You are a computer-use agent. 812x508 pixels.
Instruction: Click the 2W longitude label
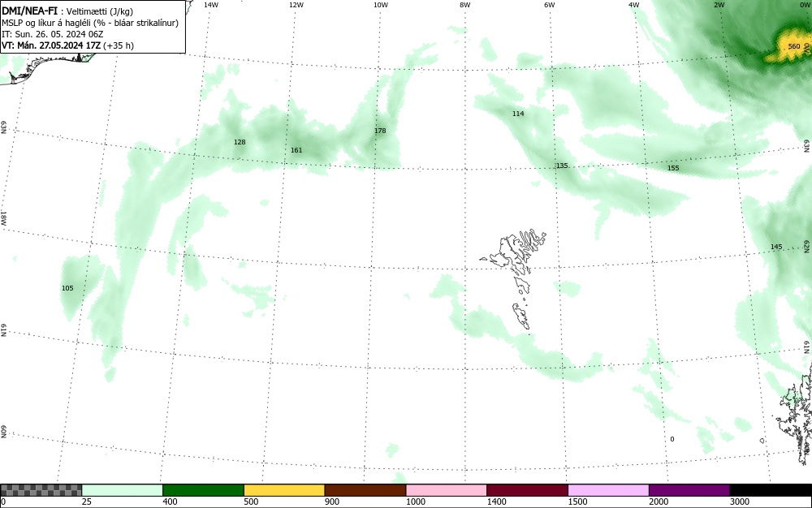click(x=719, y=5)
